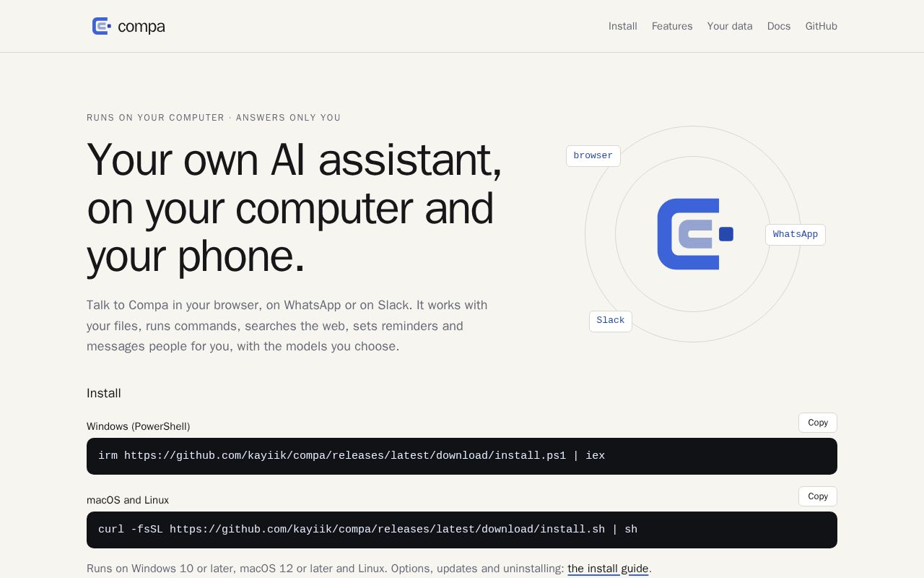This screenshot has height=578, width=924.
Task: Click the Install section heading
Action: [104, 393]
